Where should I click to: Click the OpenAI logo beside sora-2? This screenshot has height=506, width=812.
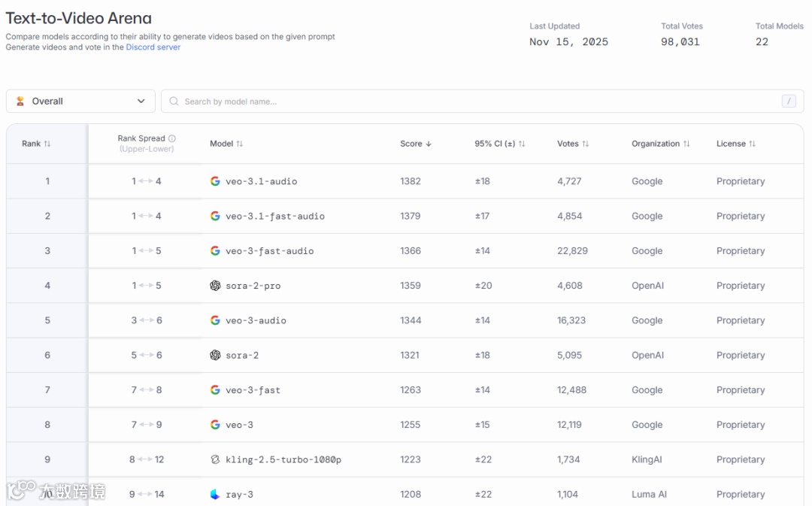(x=215, y=355)
